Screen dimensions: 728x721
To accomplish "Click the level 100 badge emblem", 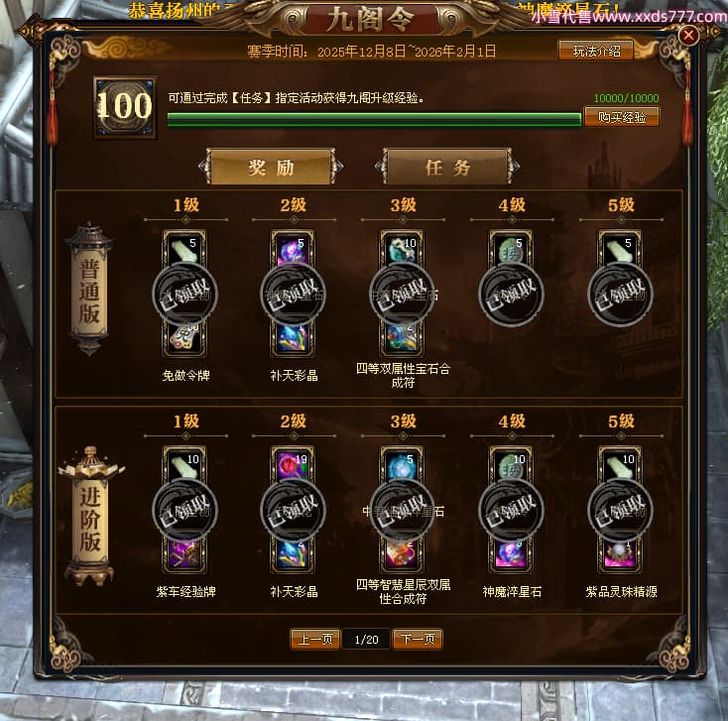I will click(125, 107).
